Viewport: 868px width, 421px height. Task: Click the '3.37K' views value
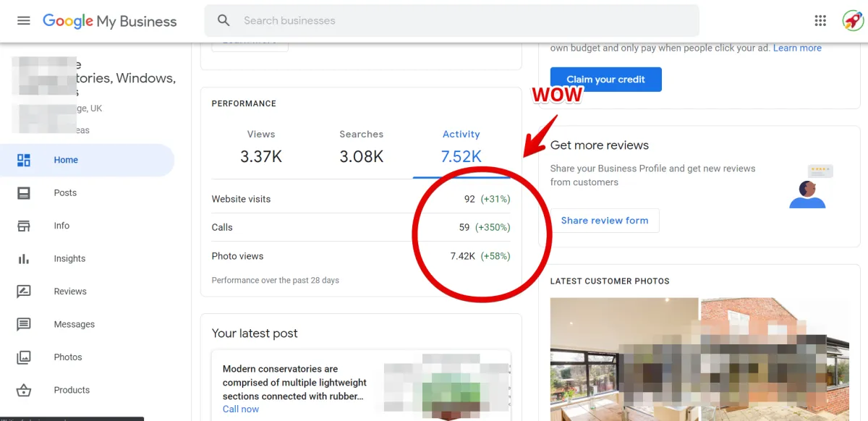261,156
